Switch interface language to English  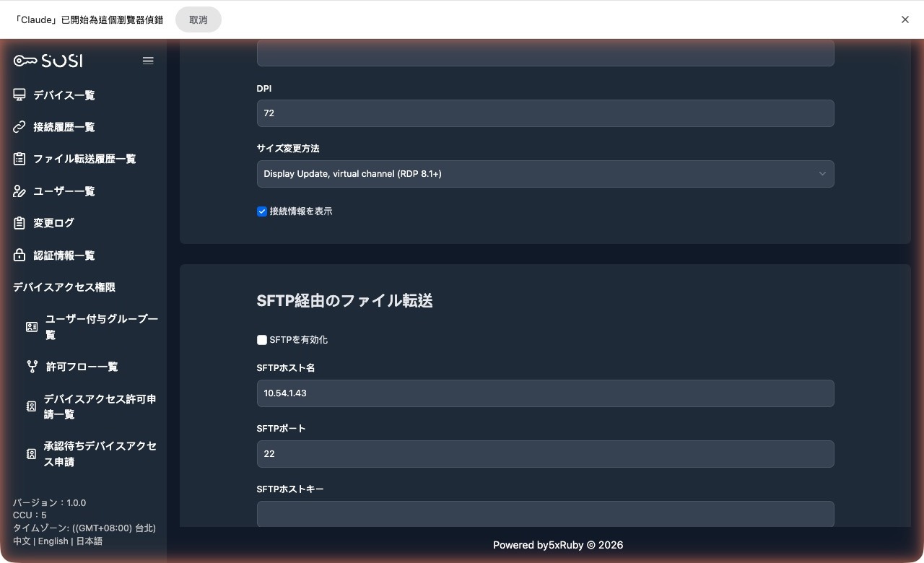pos(53,541)
